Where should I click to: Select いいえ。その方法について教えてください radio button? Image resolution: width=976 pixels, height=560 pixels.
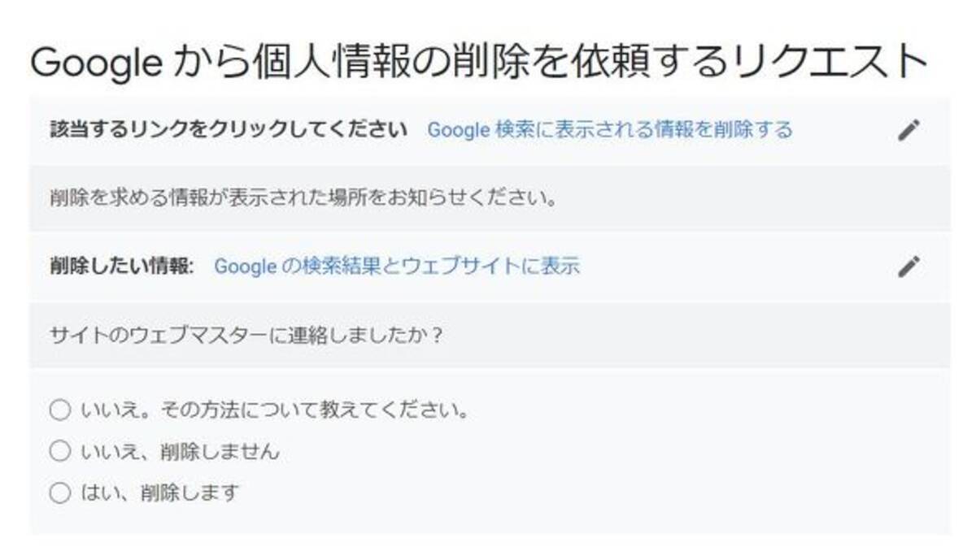click(59, 410)
